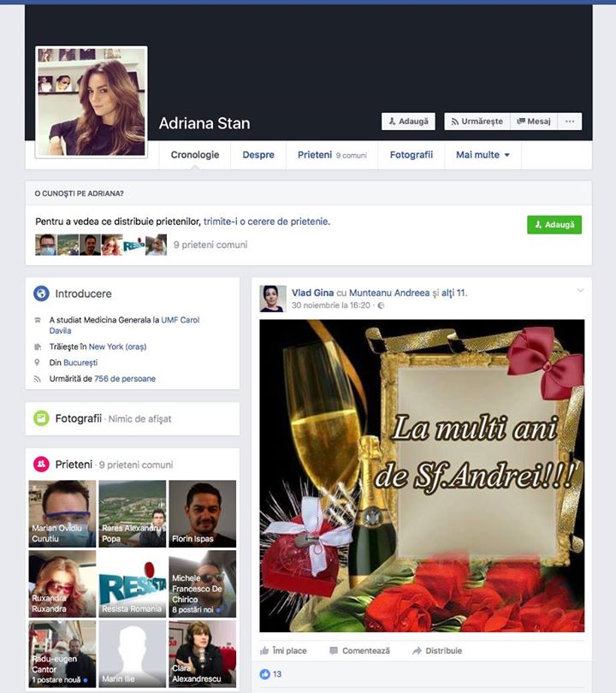Open the La multi ani post image
The height and width of the screenshot is (693, 616).
point(422,476)
